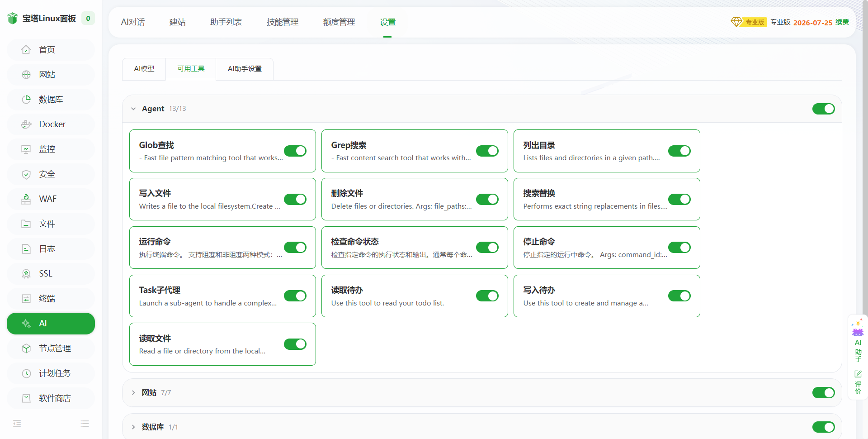Click the 软件商店 store icon in sidebar
The image size is (868, 439).
26,398
